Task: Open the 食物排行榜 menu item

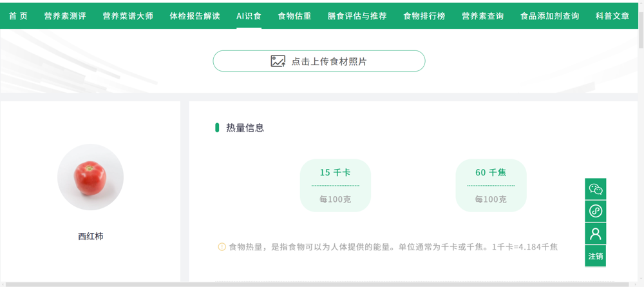Action: pos(424,15)
